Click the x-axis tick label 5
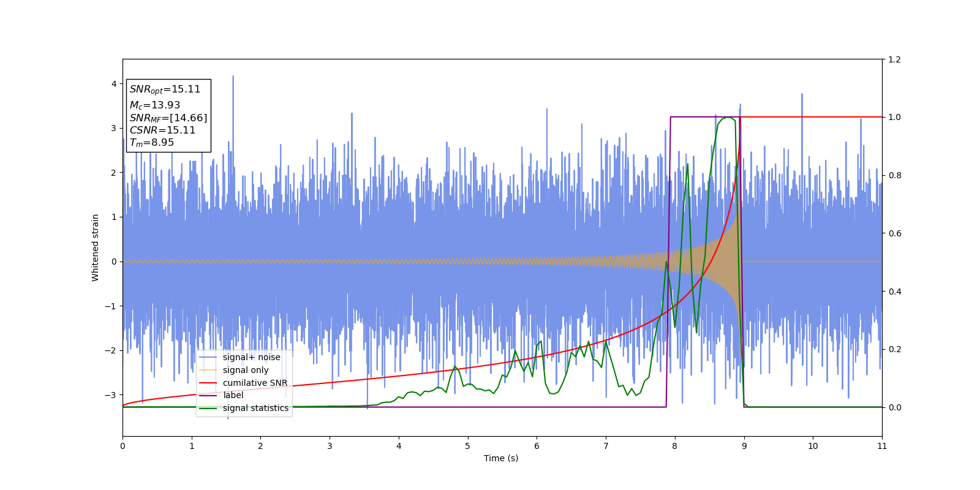Screen dimensions: 980x490 468,446
